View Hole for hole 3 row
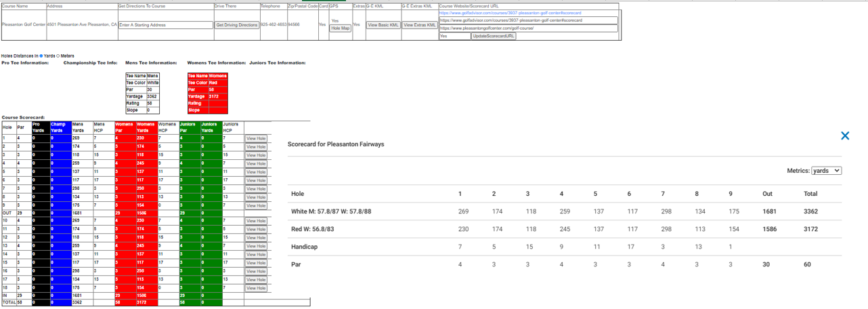The image size is (868, 309). 256,155
